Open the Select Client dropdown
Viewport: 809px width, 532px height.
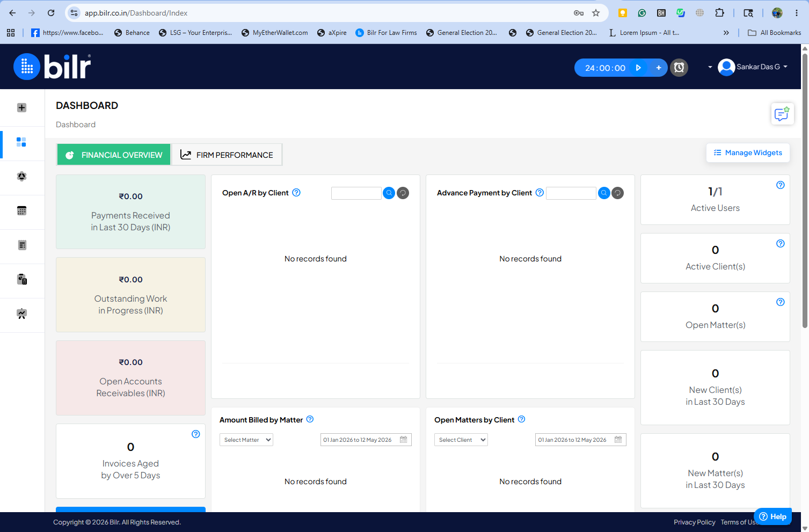(x=461, y=440)
